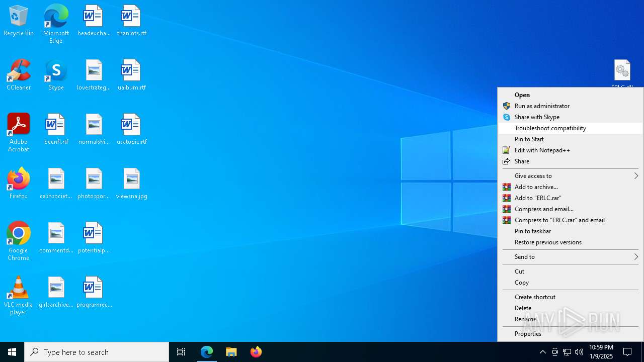Viewport: 644px width, 362px height.
Task: Choose Pin to taskbar
Action: pyautogui.click(x=570, y=231)
